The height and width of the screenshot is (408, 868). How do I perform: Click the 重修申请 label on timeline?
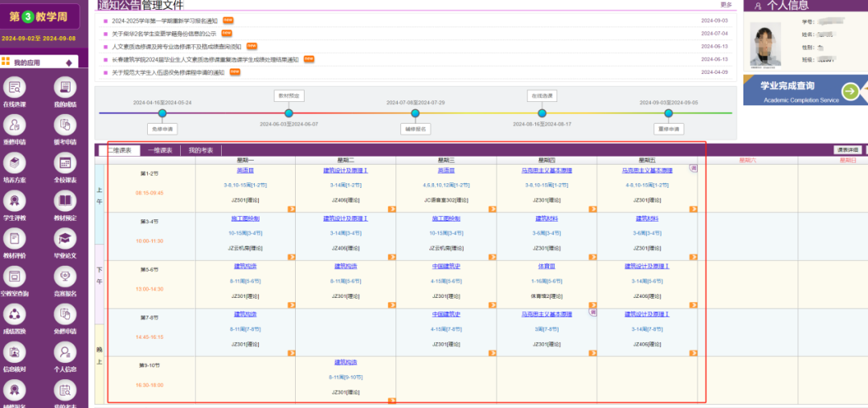(668, 129)
